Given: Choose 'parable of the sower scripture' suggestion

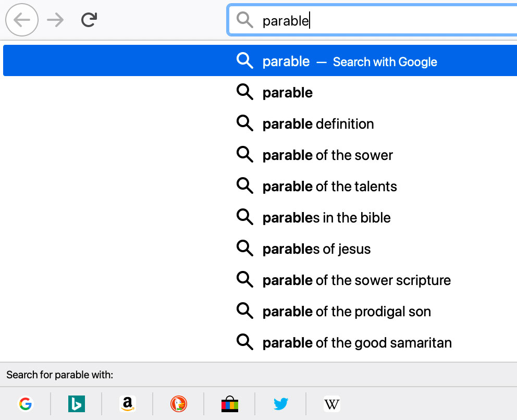Looking at the screenshot, I should 355,280.
